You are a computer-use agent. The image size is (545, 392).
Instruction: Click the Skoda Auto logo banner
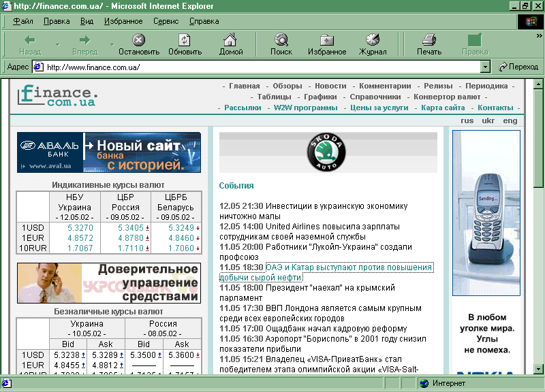point(327,152)
